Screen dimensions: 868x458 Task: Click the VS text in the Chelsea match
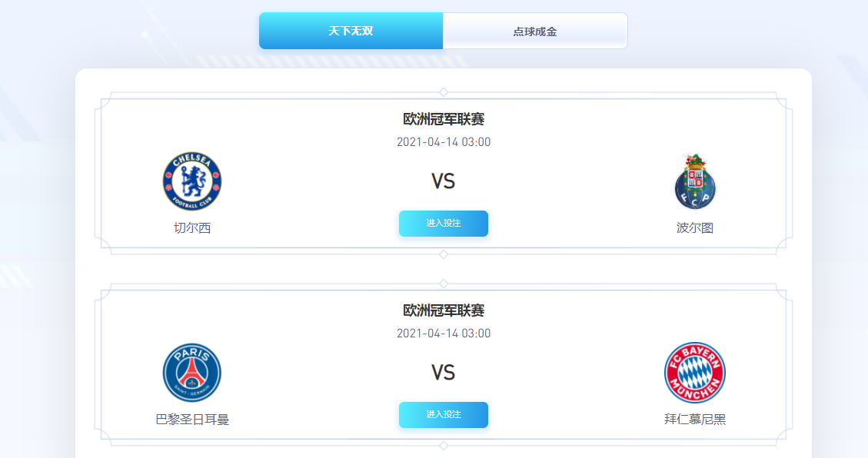coord(443,181)
